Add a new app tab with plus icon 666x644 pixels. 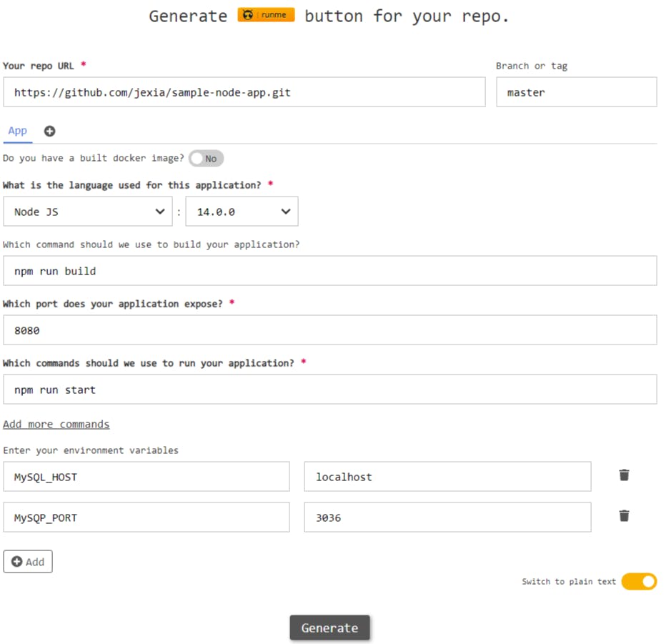coord(50,132)
